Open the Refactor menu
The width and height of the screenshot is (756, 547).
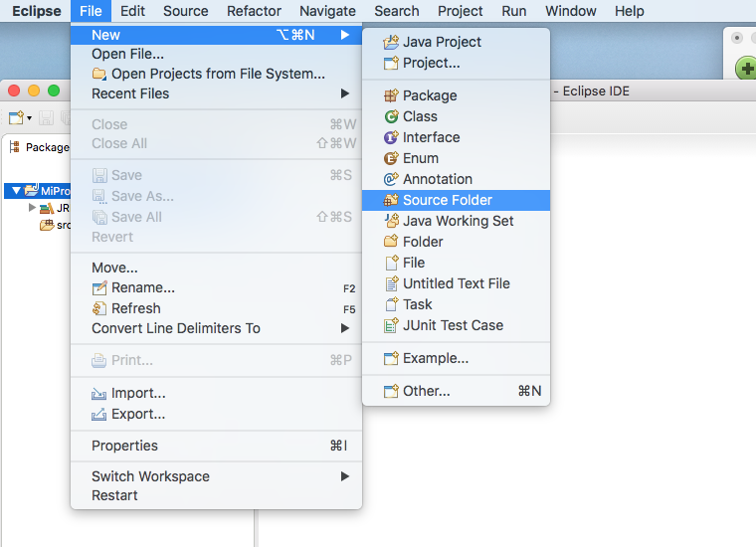pos(254,11)
